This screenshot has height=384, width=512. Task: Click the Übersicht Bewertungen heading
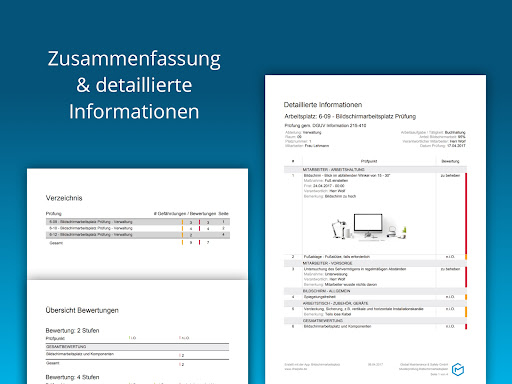click(82, 310)
